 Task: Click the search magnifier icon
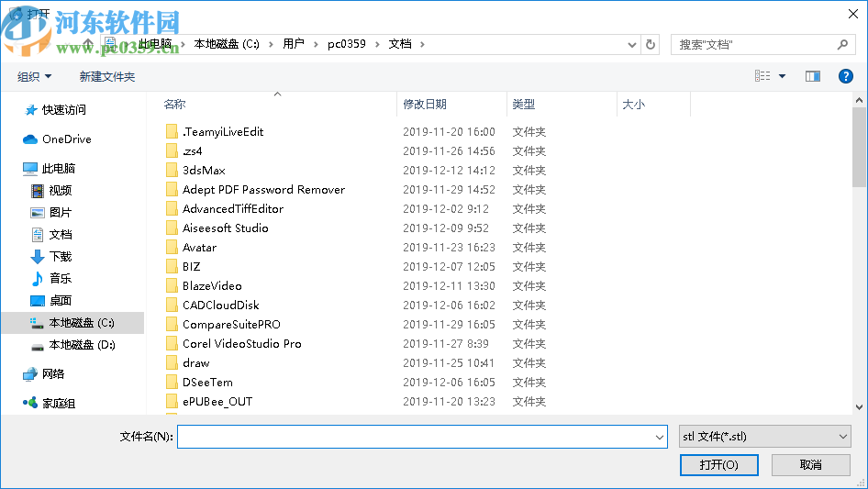[842, 44]
